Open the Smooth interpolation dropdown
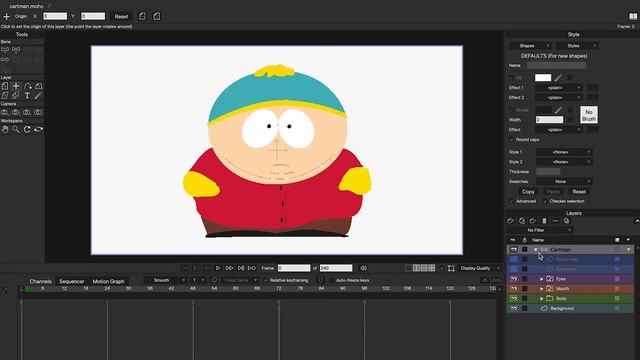 pos(165,280)
